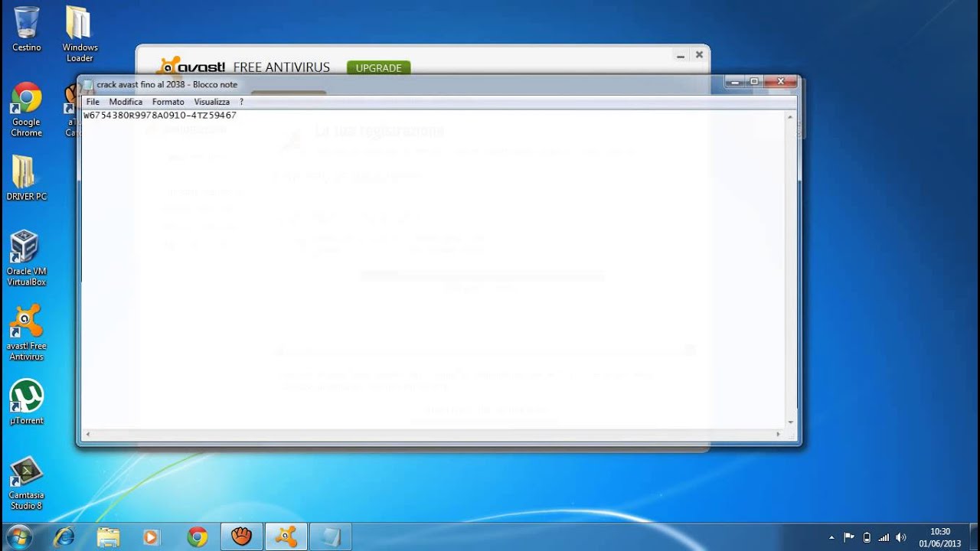Click the Notepad title bar icon

(88, 84)
